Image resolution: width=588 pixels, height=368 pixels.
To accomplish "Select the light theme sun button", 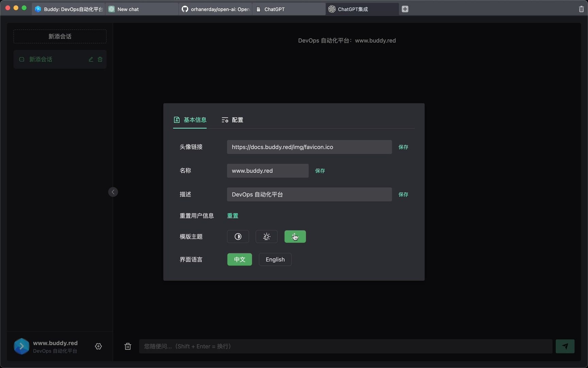I will [266, 236].
